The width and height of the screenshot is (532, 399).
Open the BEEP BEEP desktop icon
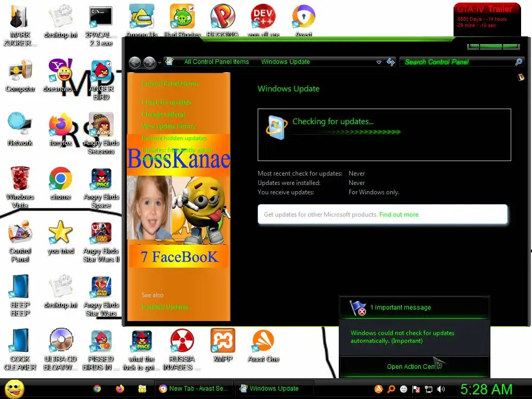pyautogui.click(x=20, y=295)
